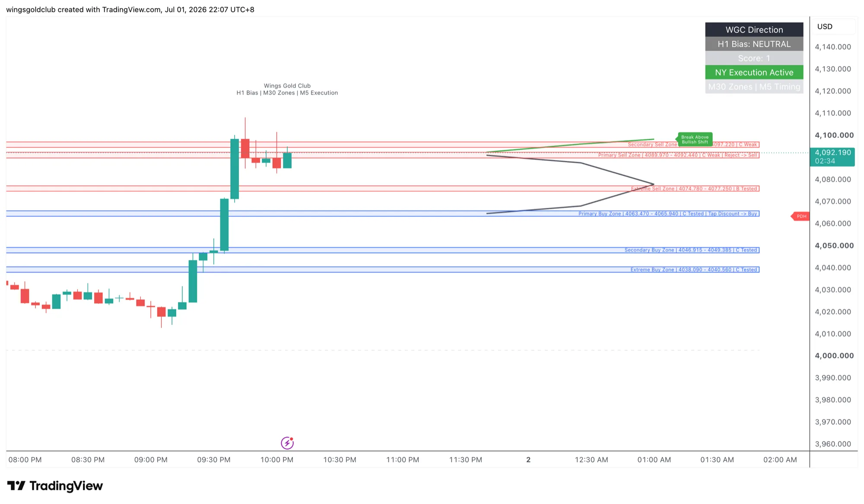This screenshot has height=504, width=864.
Task: Click the 09:30 PM time axis label
Action: [x=214, y=460]
